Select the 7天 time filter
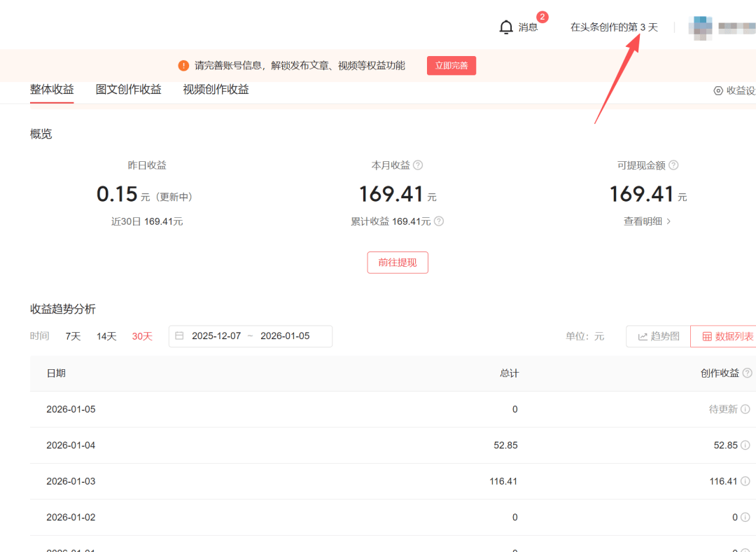756x552 pixels. (x=72, y=336)
